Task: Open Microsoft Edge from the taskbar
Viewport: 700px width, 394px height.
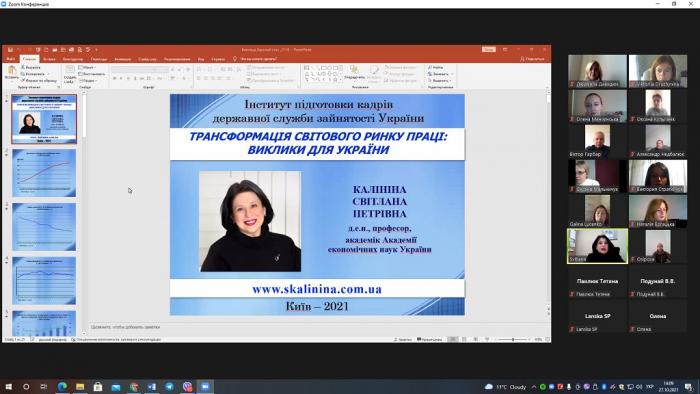Action: click(x=62, y=386)
